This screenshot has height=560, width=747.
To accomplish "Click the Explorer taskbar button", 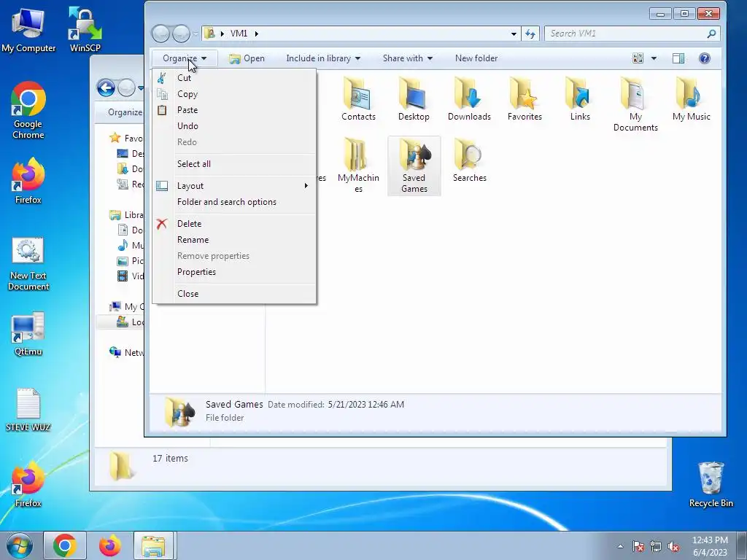I will point(154,545).
